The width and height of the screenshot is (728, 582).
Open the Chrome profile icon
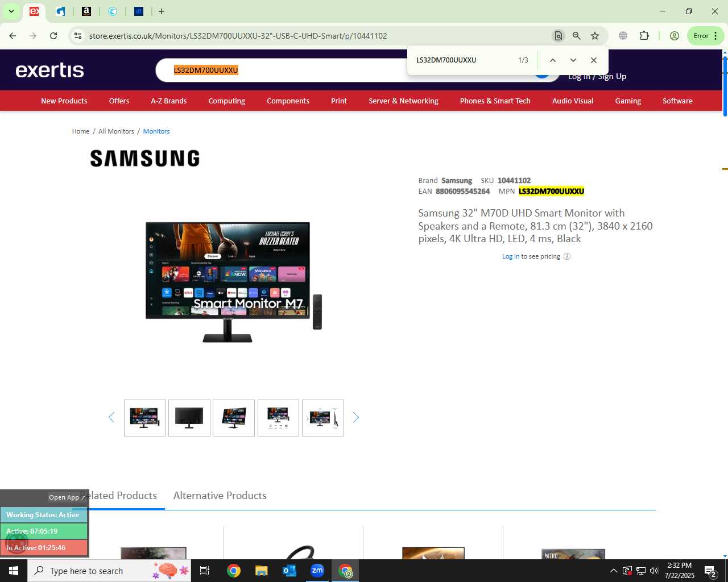675,36
